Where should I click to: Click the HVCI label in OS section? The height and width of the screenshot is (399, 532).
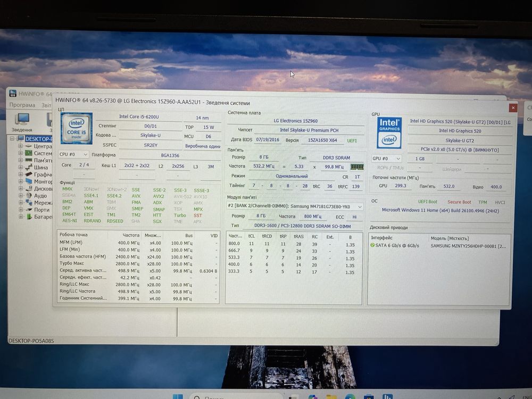(x=500, y=203)
